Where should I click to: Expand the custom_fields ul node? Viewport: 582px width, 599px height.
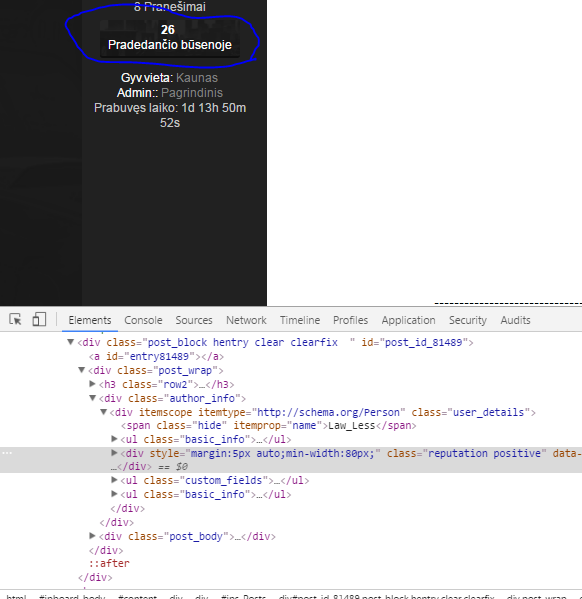click(114, 479)
